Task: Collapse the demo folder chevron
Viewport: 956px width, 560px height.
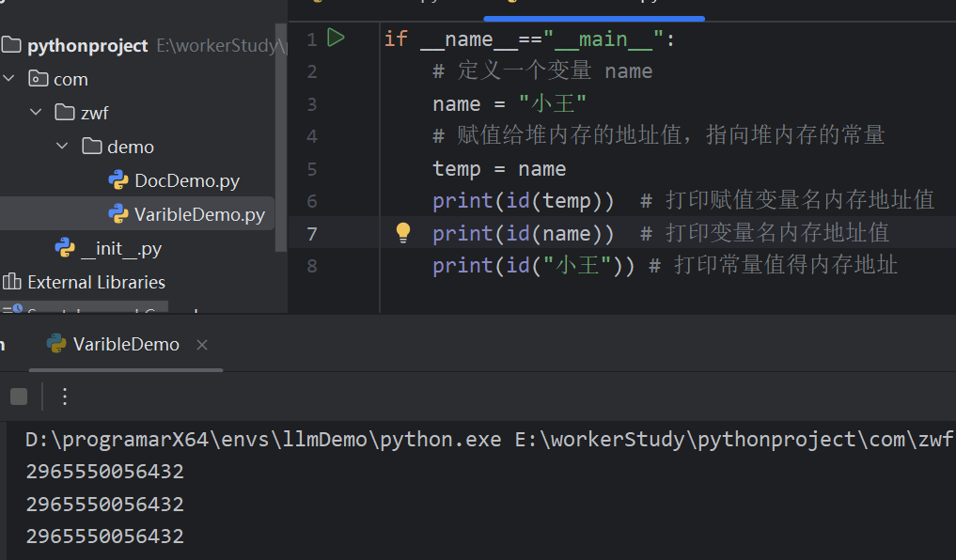Action: coord(62,147)
